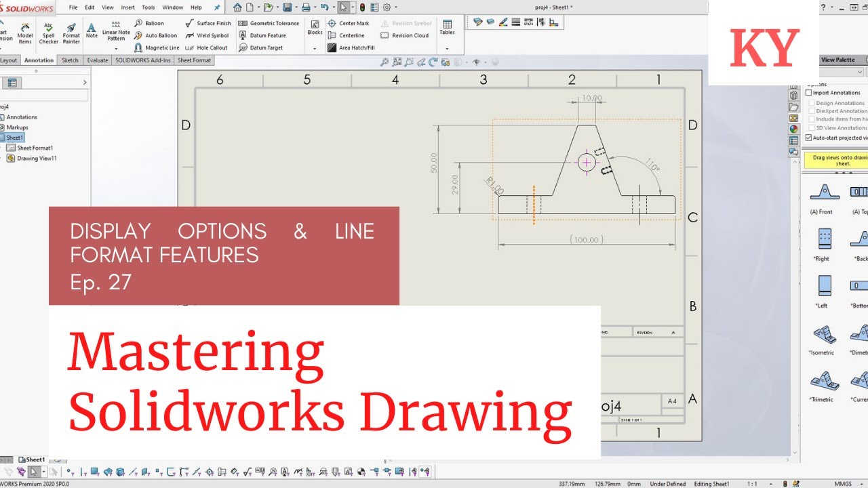
Task: Add a Weld Symbol
Action: click(207, 35)
